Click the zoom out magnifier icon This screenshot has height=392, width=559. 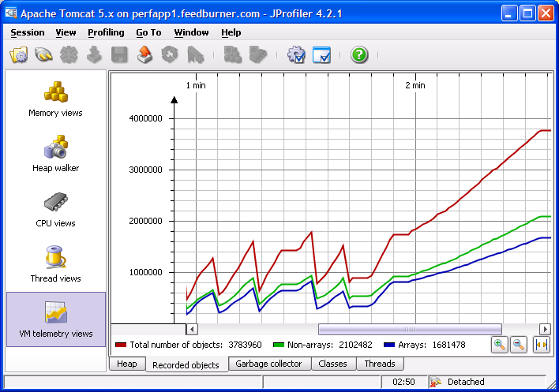[x=520, y=345]
